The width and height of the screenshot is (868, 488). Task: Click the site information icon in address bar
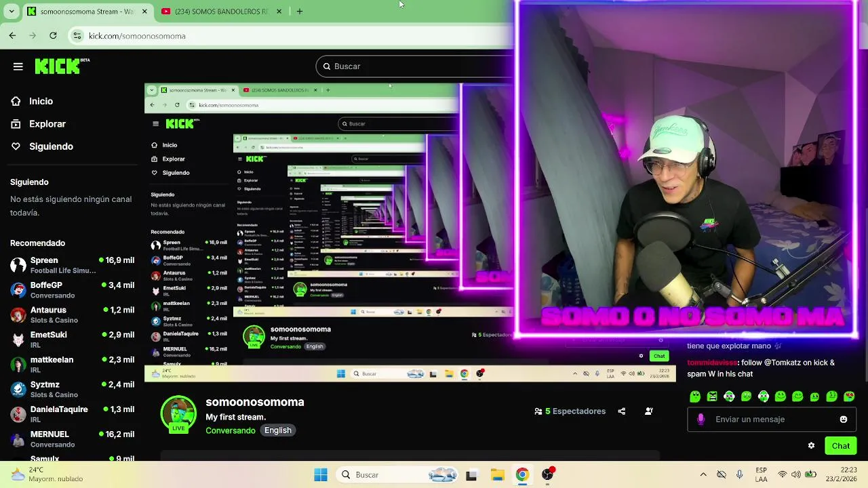pyautogui.click(x=77, y=36)
